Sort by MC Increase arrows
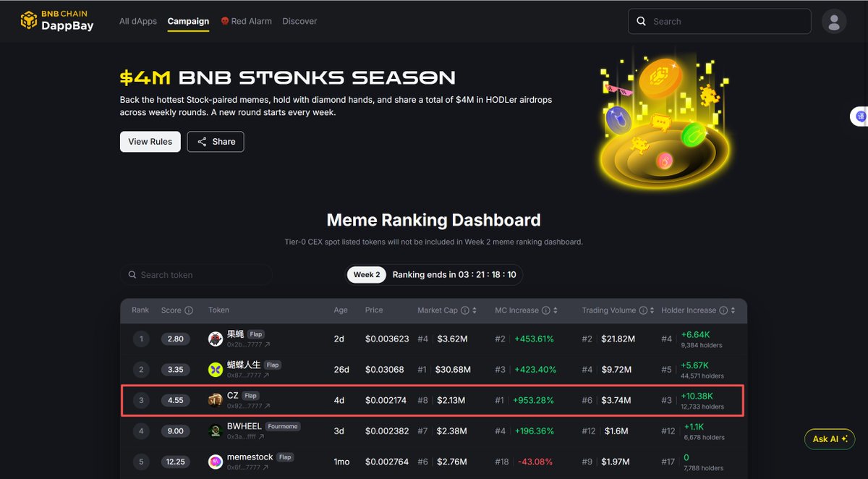This screenshot has width=868, height=479. pos(556,310)
